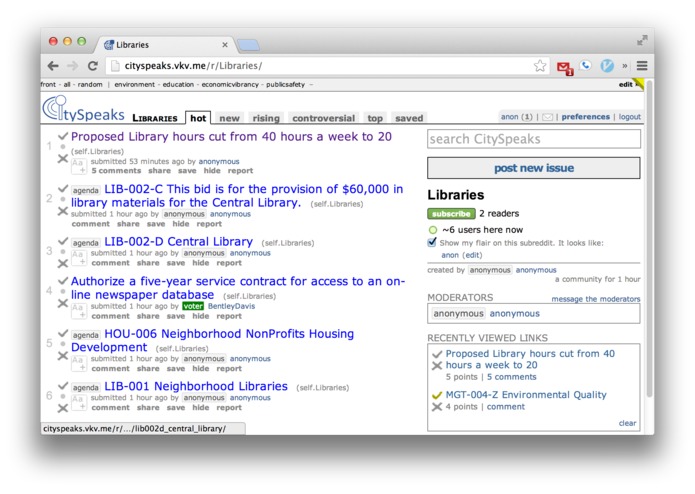This screenshot has height=494, width=695.
Task: Hide the LIB-002-C bid post
Action: point(180,224)
